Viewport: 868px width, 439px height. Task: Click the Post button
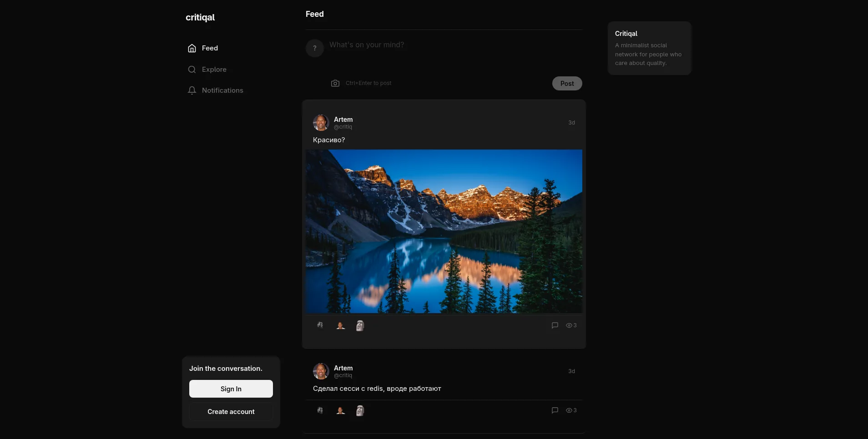567,84
